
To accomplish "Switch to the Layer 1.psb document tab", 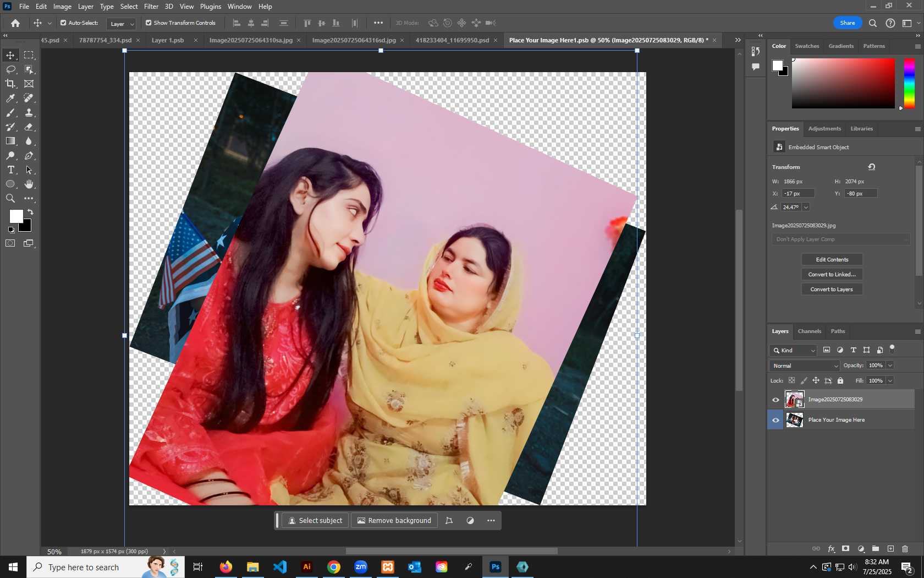I will [168, 40].
